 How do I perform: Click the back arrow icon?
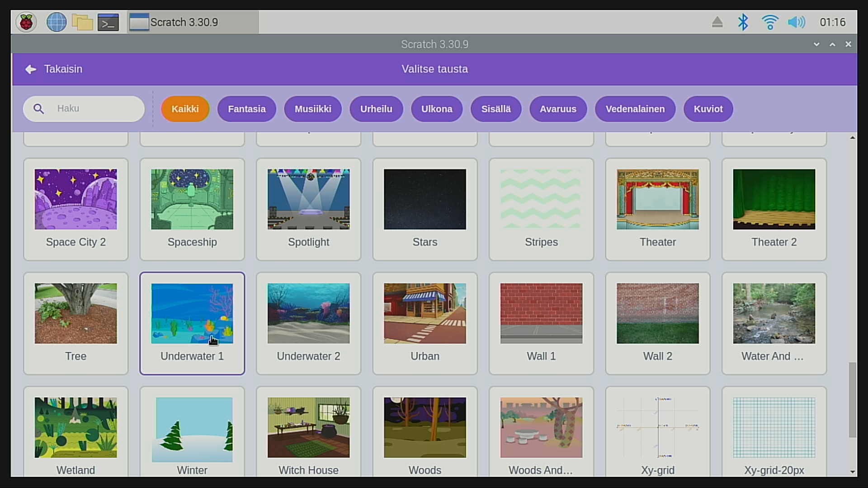(31, 69)
